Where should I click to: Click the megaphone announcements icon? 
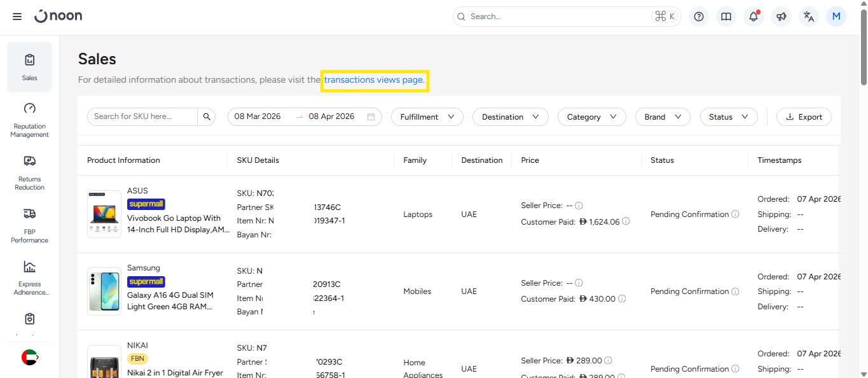(x=782, y=17)
